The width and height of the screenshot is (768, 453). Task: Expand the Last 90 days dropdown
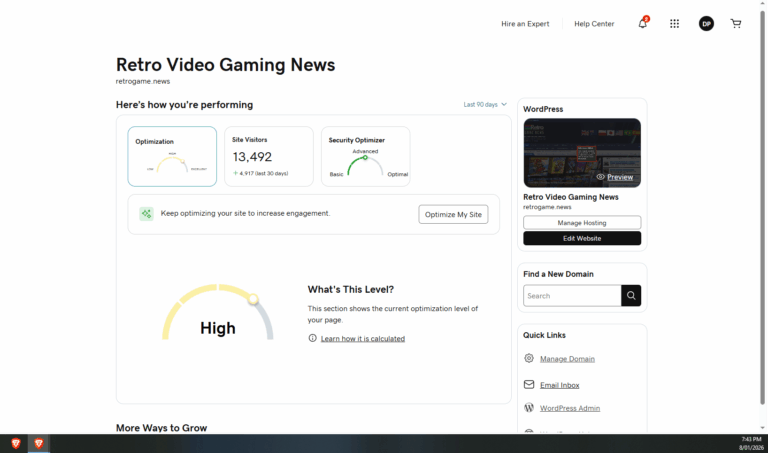coord(485,104)
